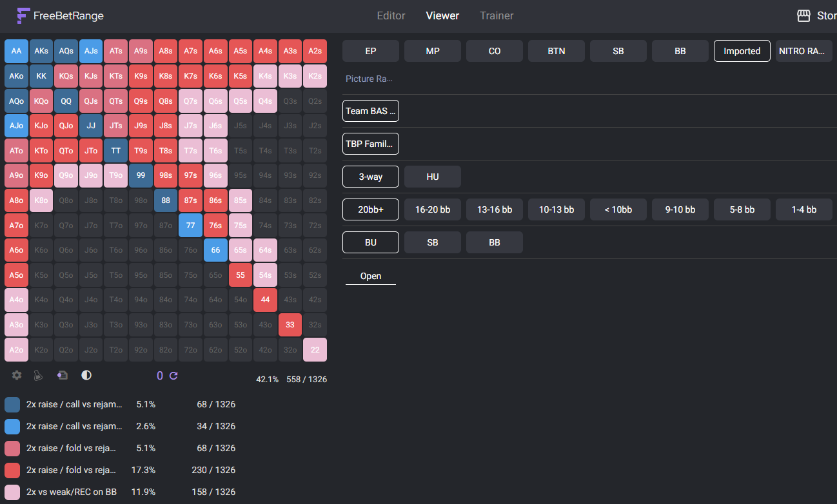Toggle the HU mode filter

pos(432,176)
